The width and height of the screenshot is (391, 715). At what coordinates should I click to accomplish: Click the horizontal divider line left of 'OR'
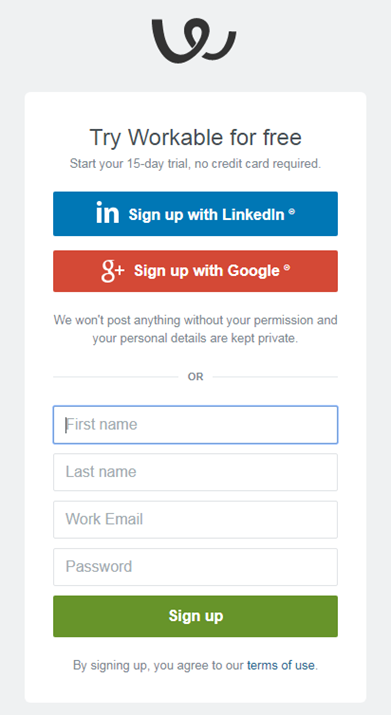coord(115,377)
